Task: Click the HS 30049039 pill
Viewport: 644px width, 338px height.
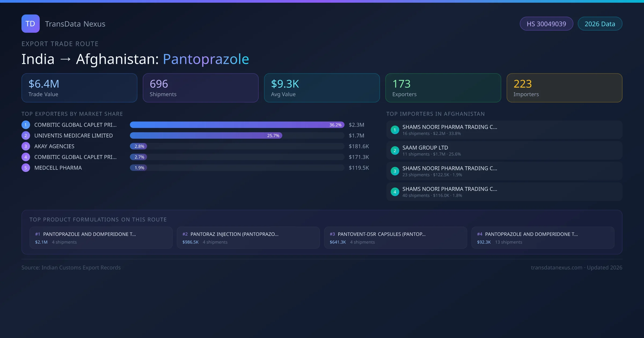Action: coord(546,24)
